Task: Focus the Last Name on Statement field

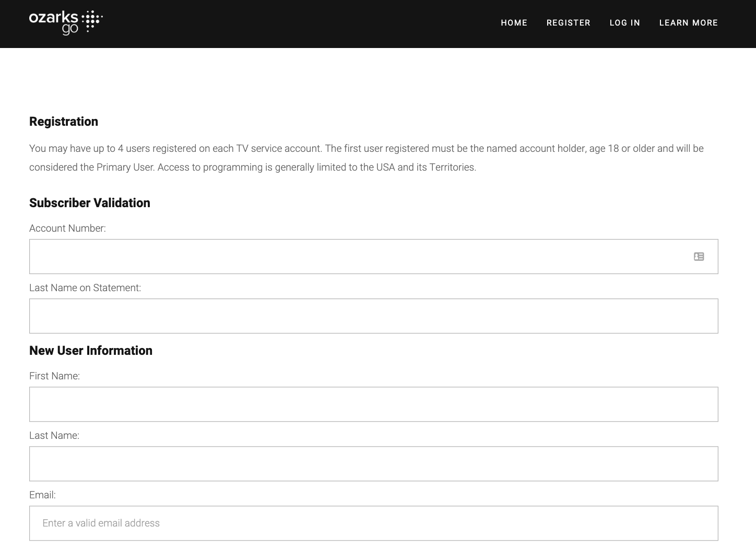Action: tap(374, 316)
